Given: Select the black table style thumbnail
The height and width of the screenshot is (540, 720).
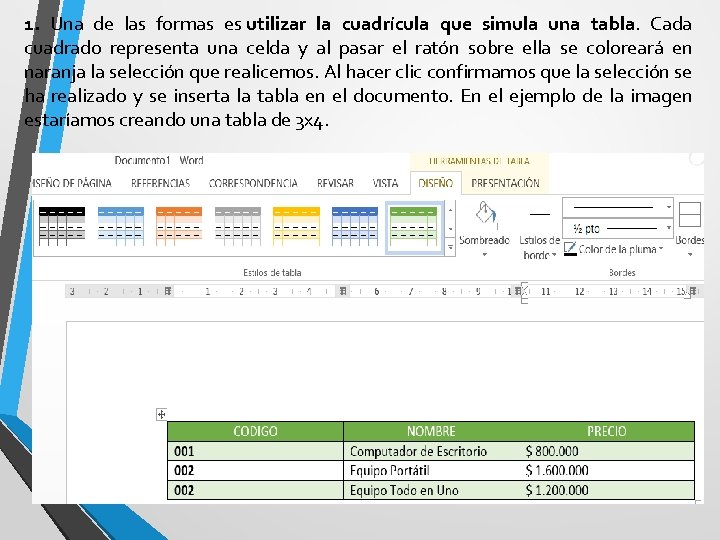Looking at the screenshot, I should [62, 226].
